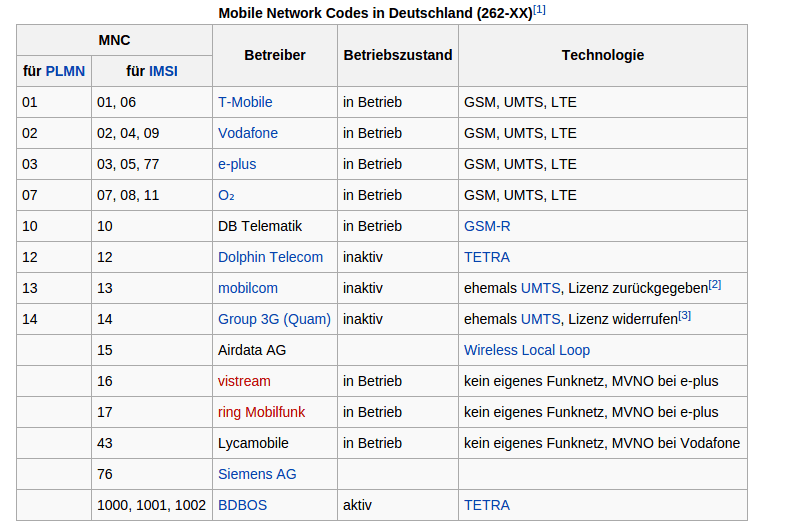Screen dimensions: 788x531
Task: Click TETRA link in Dolphin Telecom row
Action: (487, 257)
